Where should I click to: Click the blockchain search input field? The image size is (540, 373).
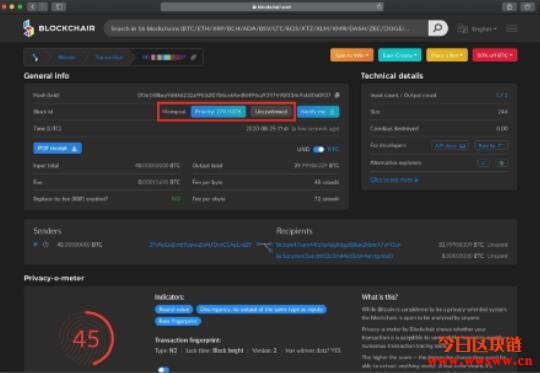pyautogui.click(x=266, y=28)
